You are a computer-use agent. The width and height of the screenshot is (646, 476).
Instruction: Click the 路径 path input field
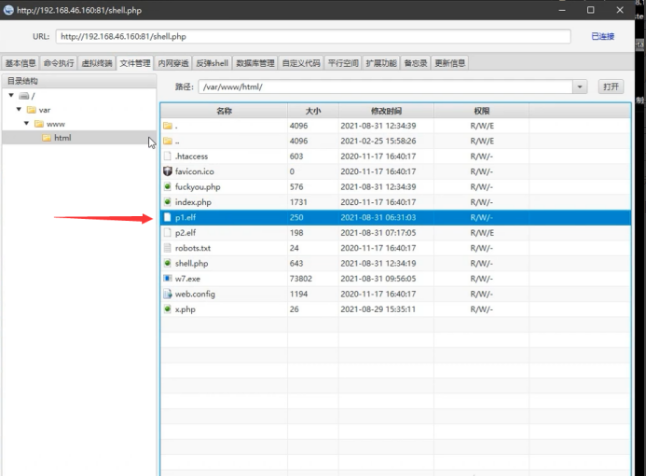(x=385, y=87)
